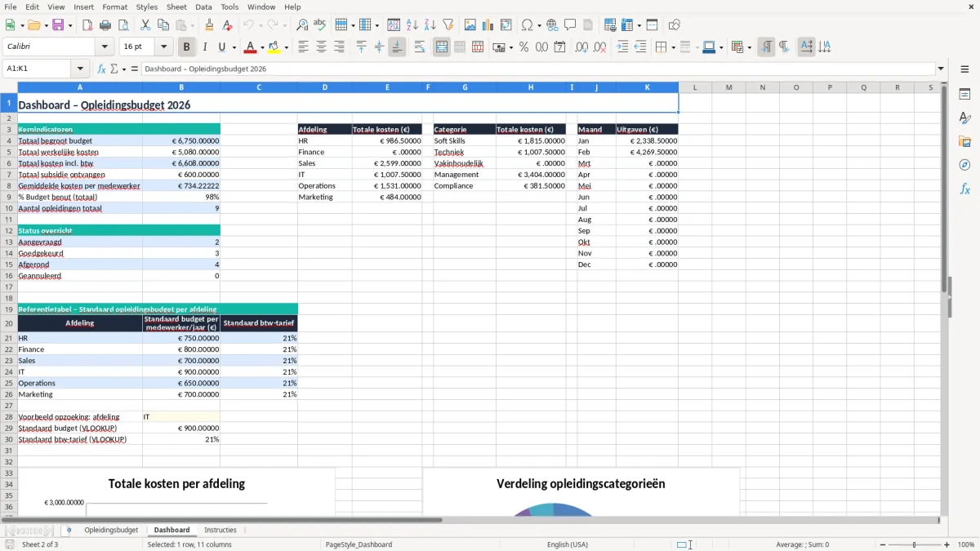Viewport: 980px width, 551px height.
Task: Click the Select All corner button
Action: click(9, 87)
